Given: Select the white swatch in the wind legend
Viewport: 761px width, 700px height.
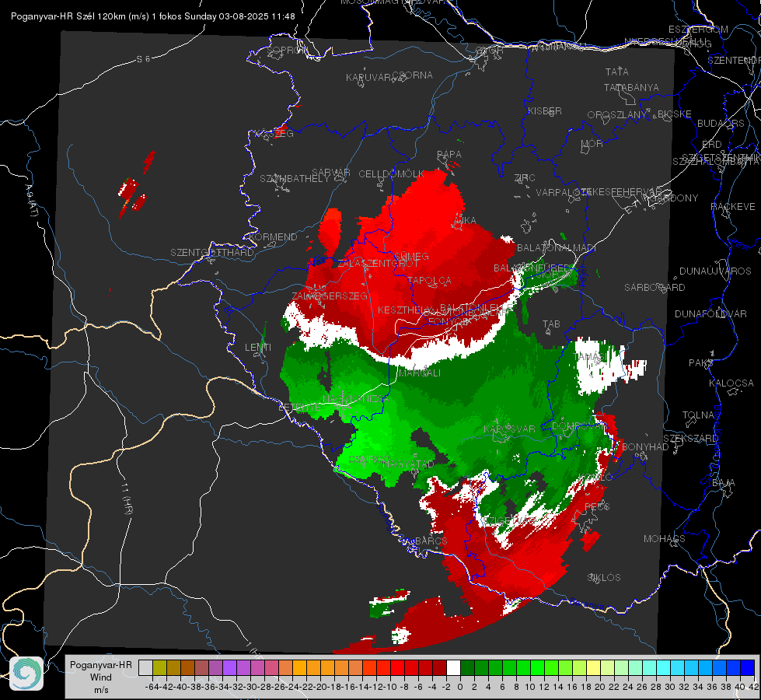Looking at the screenshot, I should 453,667.
